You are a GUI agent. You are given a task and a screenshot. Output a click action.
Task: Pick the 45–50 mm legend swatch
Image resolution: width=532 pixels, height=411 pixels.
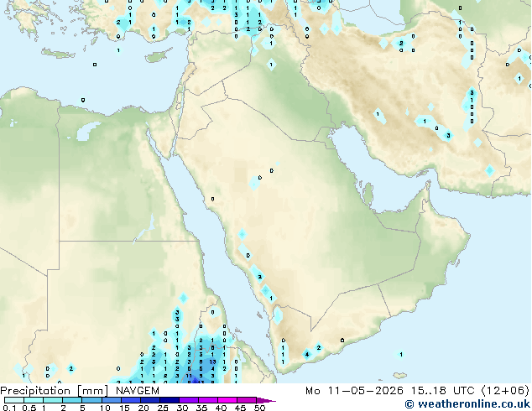point(247,400)
